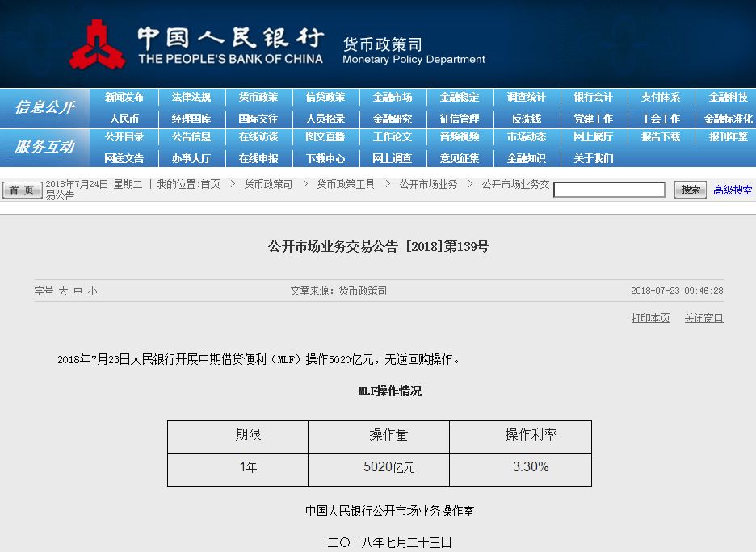Click breadcrumb link 公开市场业务

[428, 184]
